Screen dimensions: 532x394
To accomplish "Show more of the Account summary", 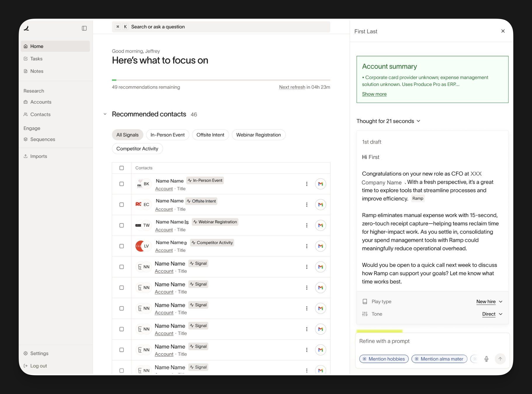I will 374,94.
